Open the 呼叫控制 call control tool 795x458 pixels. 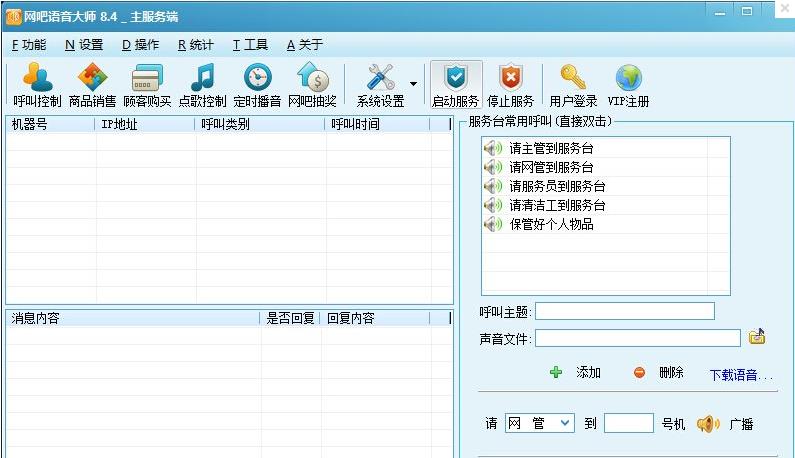[37, 85]
